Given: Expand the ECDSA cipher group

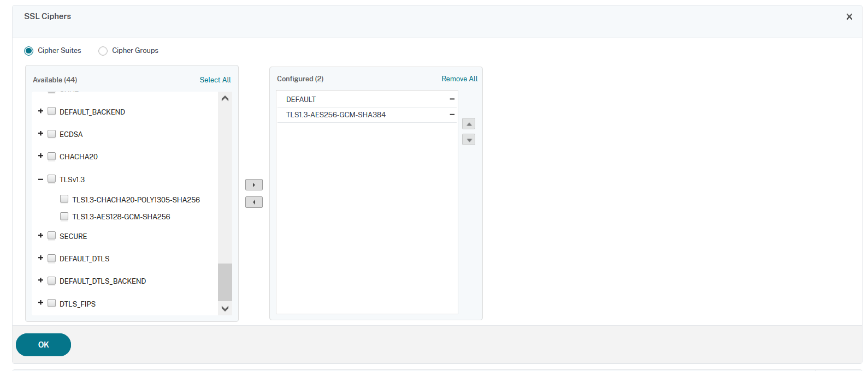Looking at the screenshot, I should [40, 133].
